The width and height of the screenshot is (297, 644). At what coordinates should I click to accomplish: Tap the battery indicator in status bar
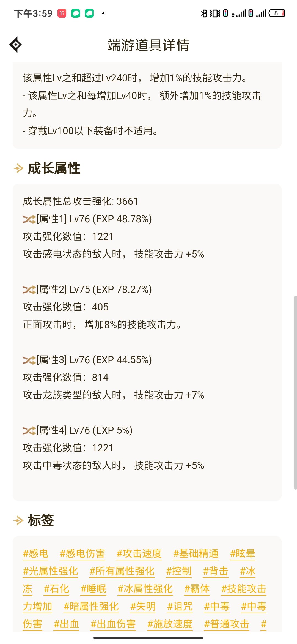click(277, 13)
